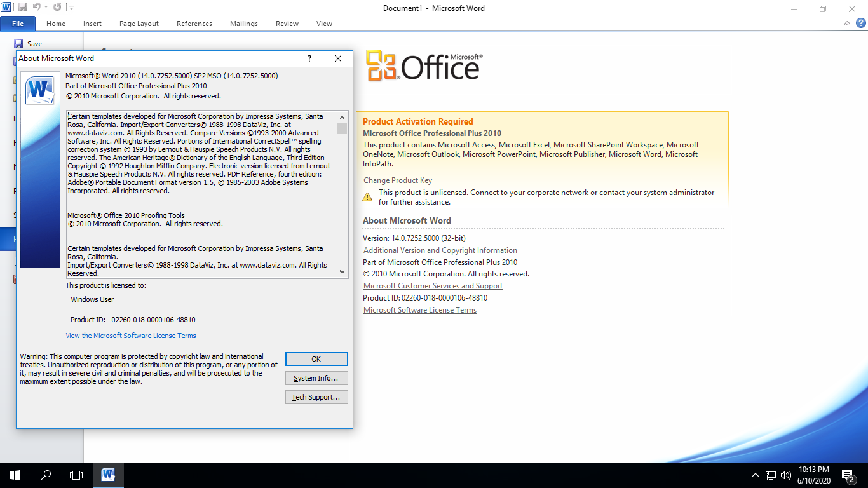Image resolution: width=868 pixels, height=488 pixels.
Task: Select the Review tab
Action: (x=287, y=24)
